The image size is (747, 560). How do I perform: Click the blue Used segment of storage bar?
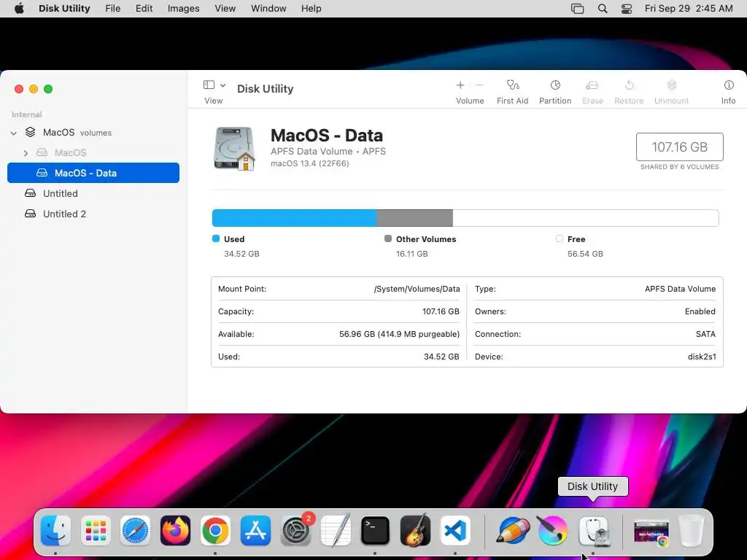295,218
